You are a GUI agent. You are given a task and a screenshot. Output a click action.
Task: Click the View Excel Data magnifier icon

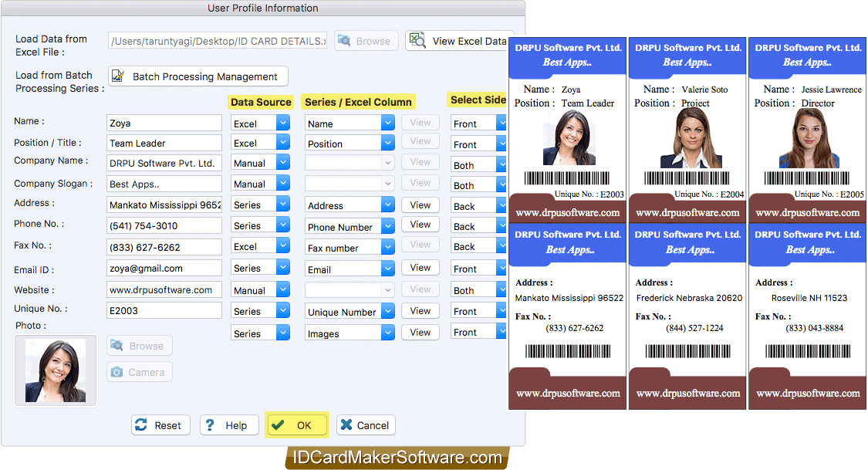(x=417, y=40)
